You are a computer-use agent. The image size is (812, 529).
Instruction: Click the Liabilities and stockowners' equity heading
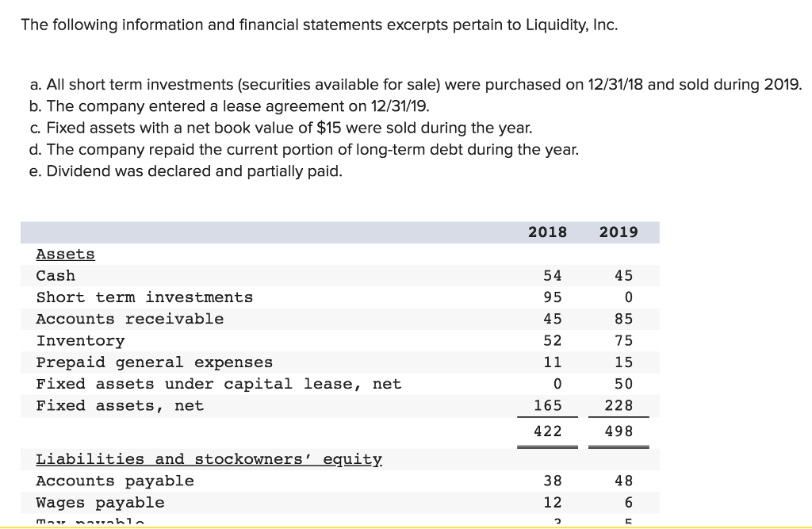pyautogui.click(x=209, y=459)
